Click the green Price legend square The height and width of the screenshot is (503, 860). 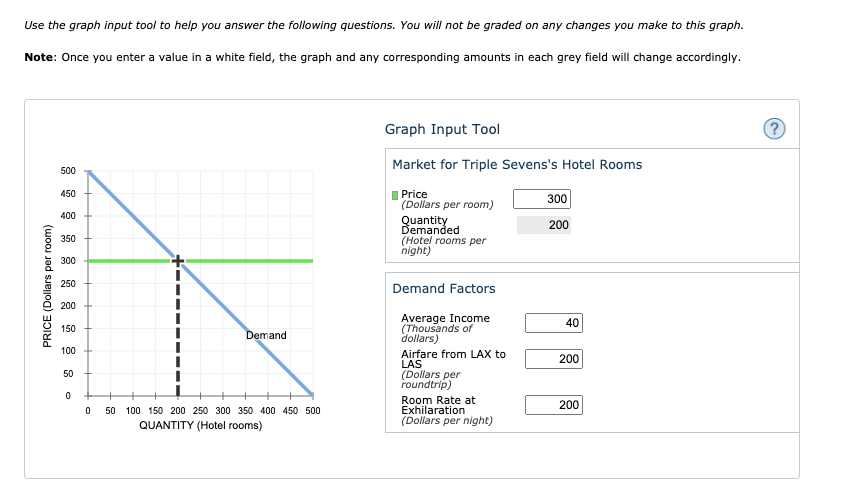[x=395, y=195]
